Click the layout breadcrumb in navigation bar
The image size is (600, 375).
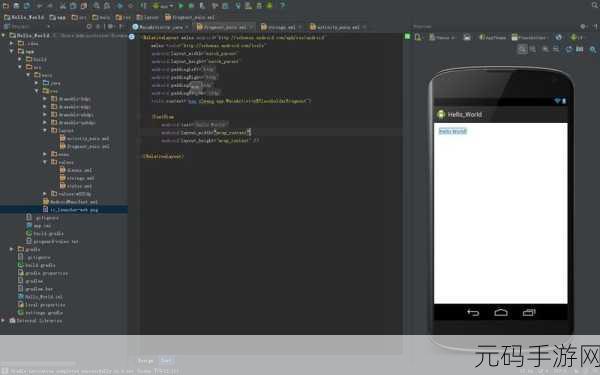[x=147, y=18]
